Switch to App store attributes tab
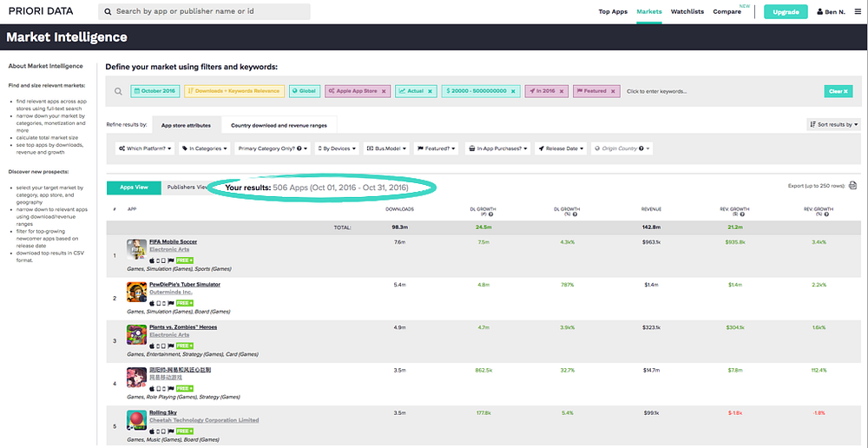The height and width of the screenshot is (448, 868). pyautogui.click(x=186, y=126)
